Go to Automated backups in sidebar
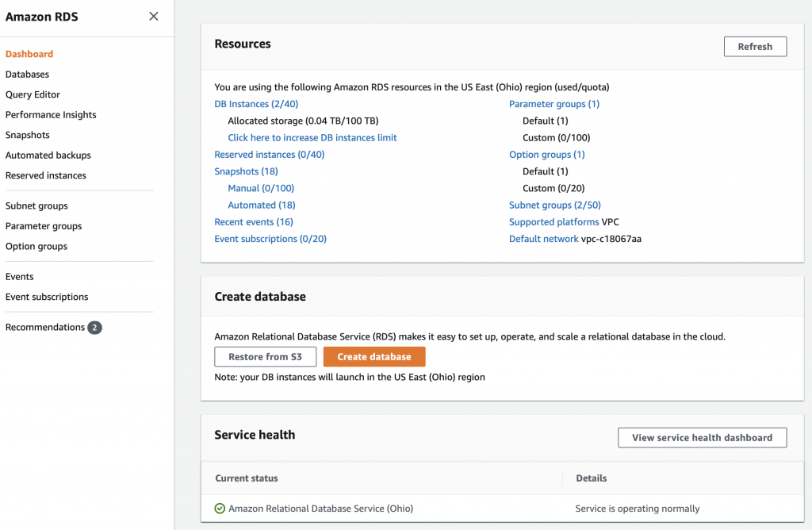 click(48, 155)
